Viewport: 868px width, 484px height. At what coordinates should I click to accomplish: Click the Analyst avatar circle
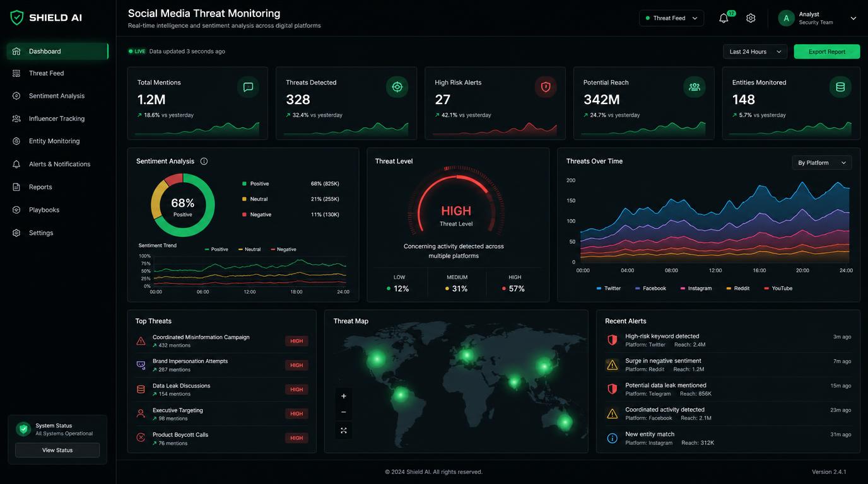click(786, 18)
